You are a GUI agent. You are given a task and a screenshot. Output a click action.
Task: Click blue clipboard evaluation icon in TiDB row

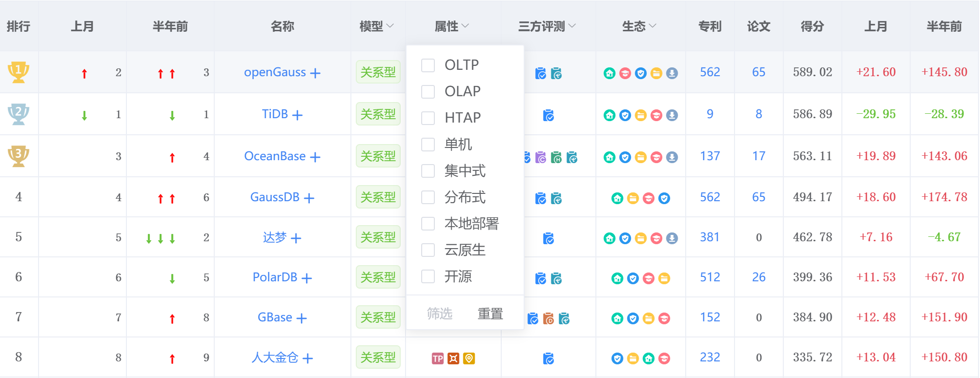coord(549,115)
